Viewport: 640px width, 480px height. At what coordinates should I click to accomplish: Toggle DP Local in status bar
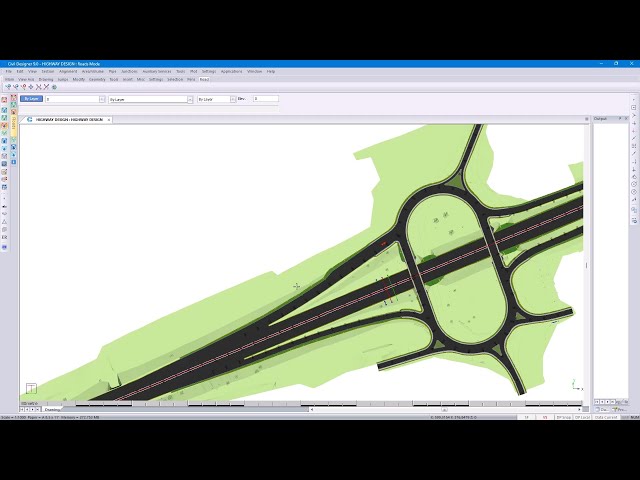click(582, 417)
